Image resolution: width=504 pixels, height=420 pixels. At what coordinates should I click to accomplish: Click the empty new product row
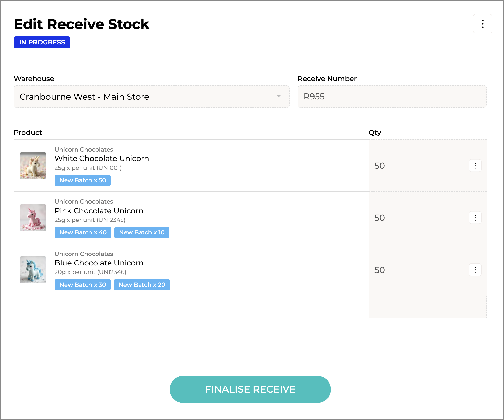point(191,307)
